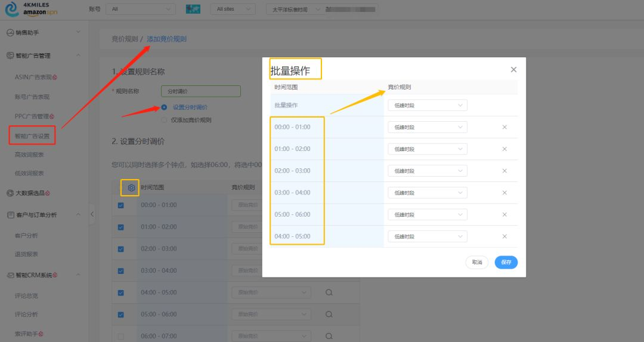Delete the 03:00 - 04:00 row in the dialog
The height and width of the screenshot is (342, 644).
pos(504,193)
